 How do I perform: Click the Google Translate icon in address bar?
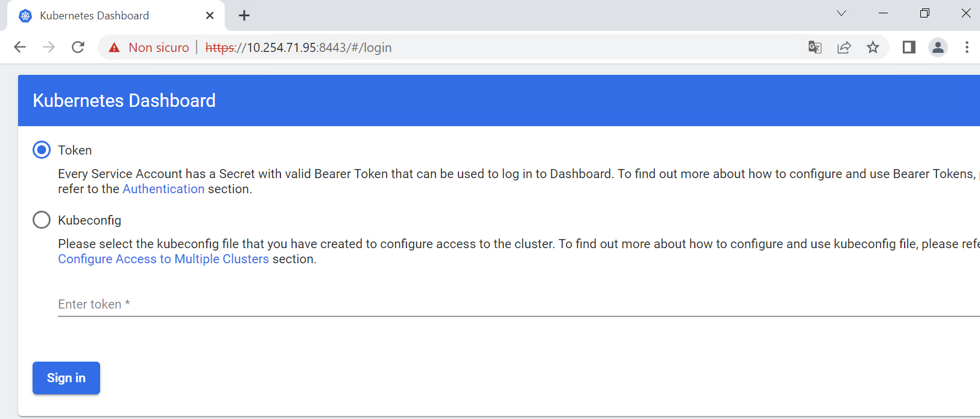815,47
